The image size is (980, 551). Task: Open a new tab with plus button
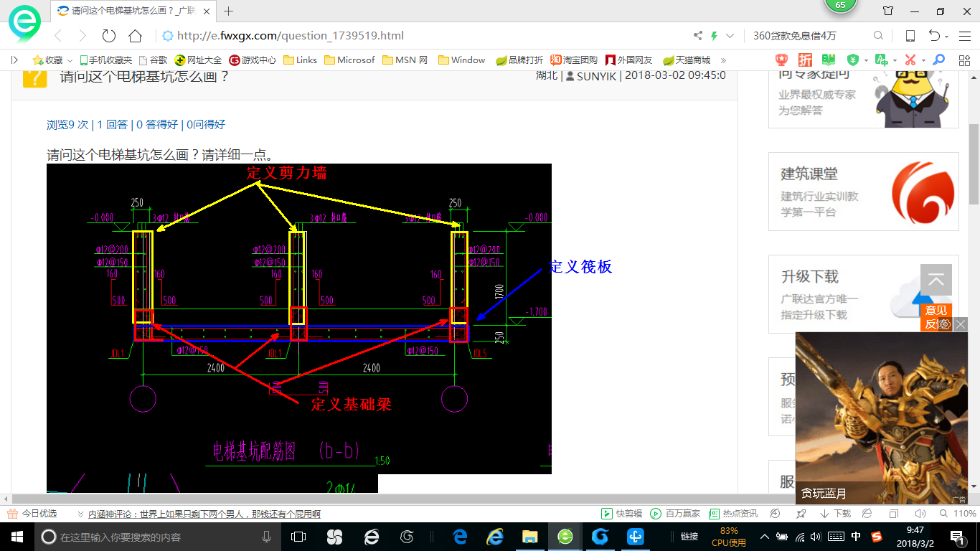(x=229, y=11)
